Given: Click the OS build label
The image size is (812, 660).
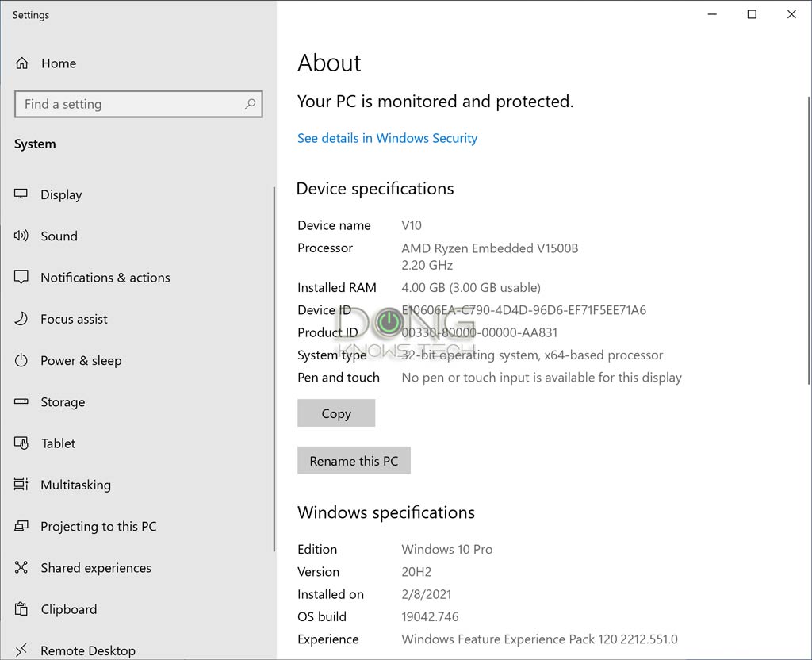Looking at the screenshot, I should pos(322,616).
